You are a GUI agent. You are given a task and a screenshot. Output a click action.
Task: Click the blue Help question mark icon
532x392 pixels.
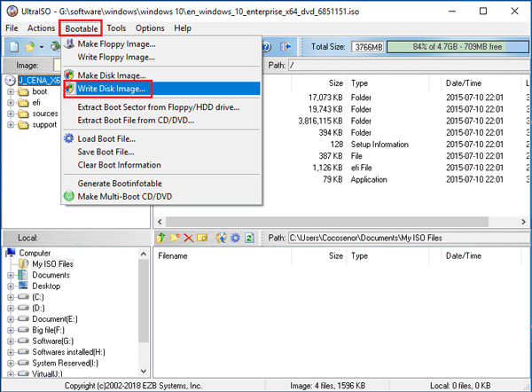pyautogui.click(x=267, y=46)
